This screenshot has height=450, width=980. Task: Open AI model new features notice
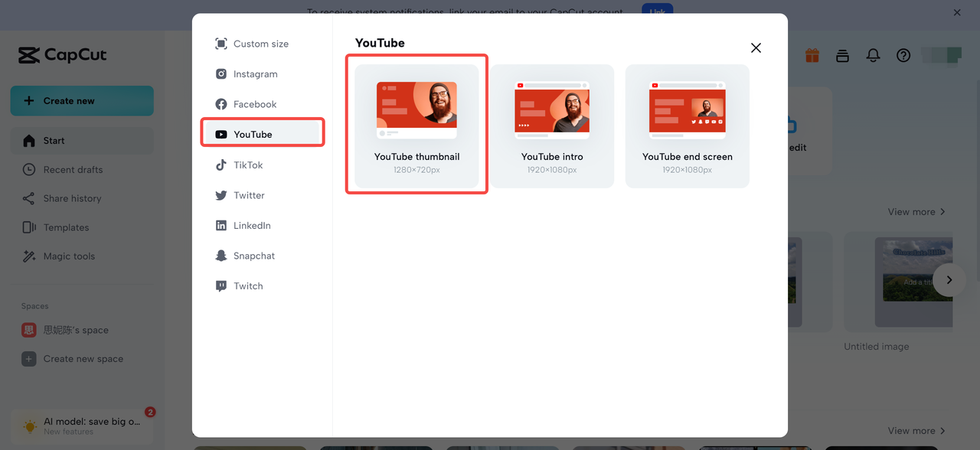(x=82, y=426)
